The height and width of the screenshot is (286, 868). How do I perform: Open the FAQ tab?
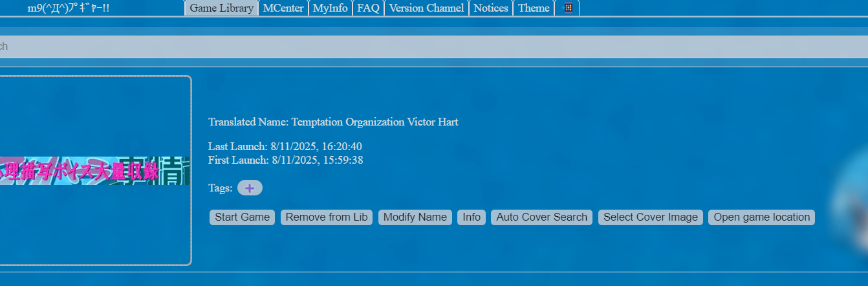368,8
